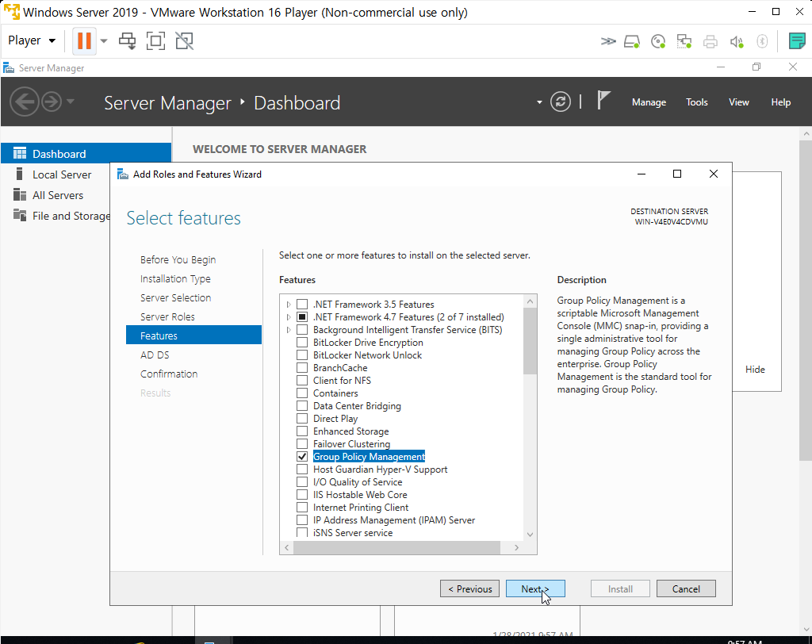
Task: Cancel the Add Roles wizard
Action: pos(686,588)
